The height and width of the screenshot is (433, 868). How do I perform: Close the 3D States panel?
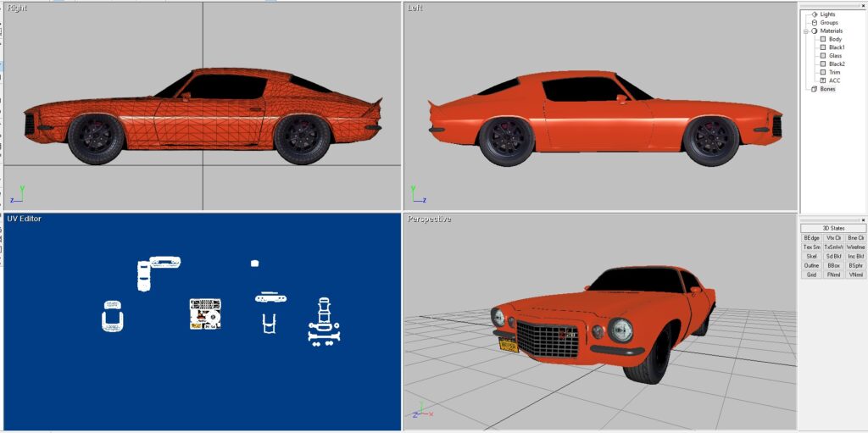[864, 219]
